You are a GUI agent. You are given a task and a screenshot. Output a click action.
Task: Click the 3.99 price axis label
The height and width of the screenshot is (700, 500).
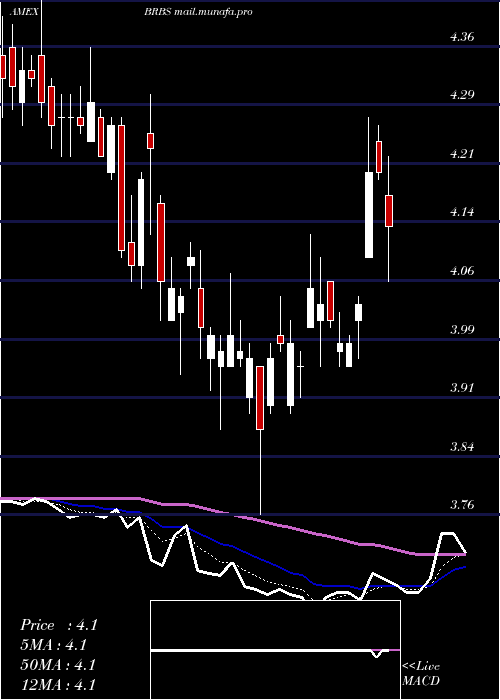pyautogui.click(x=462, y=330)
